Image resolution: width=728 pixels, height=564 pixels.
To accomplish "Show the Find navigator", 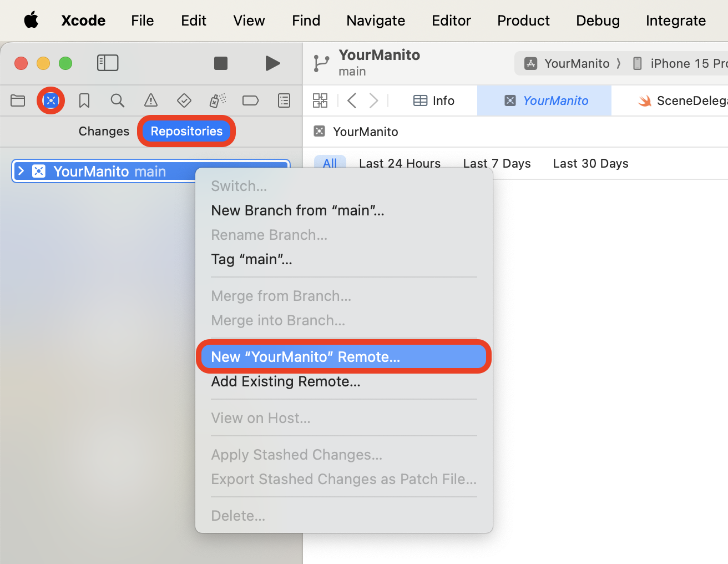I will [x=117, y=100].
